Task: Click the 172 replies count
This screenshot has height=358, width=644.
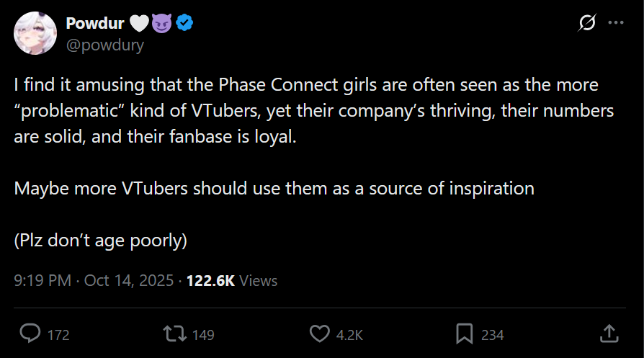Action: (58, 335)
